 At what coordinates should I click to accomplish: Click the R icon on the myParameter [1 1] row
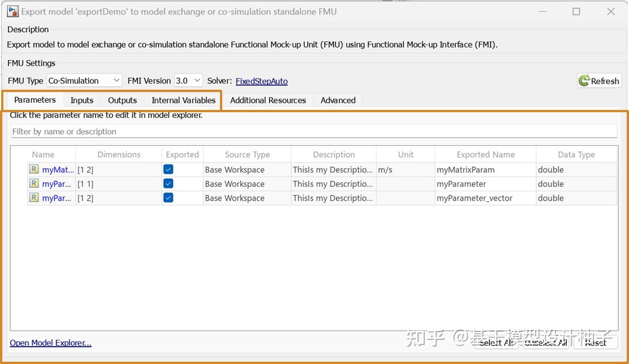pyautogui.click(x=35, y=183)
